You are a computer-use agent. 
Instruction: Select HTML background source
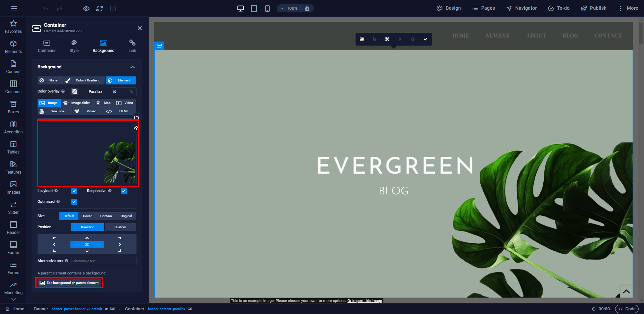tap(120, 111)
